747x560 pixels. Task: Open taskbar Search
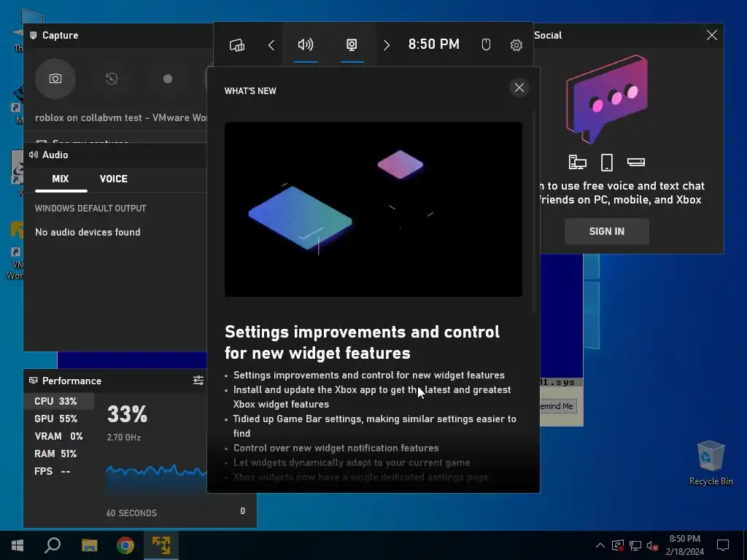point(53,545)
